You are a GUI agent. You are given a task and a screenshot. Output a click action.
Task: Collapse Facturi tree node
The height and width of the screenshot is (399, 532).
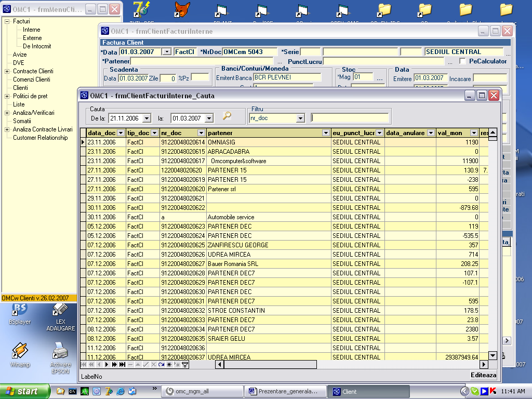click(x=7, y=21)
